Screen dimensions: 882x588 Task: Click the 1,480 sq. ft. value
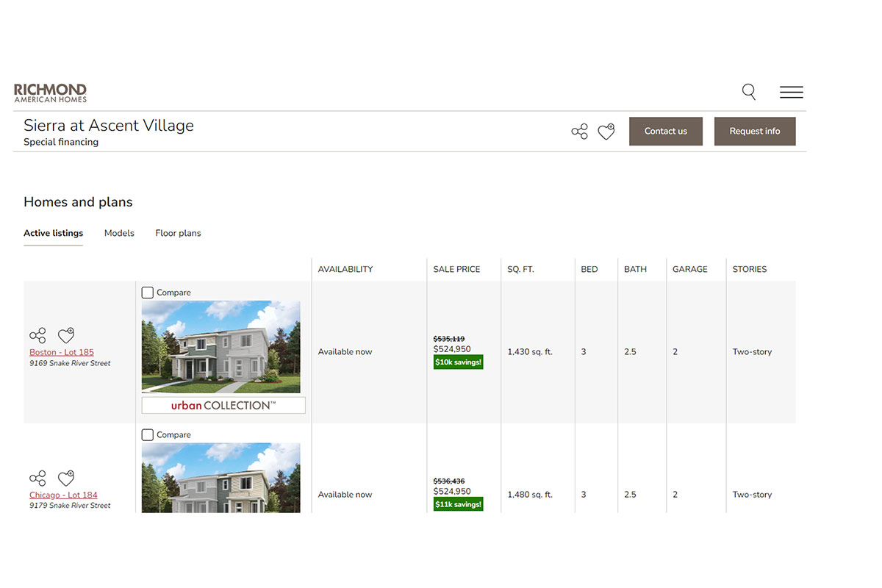coord(530,495)
